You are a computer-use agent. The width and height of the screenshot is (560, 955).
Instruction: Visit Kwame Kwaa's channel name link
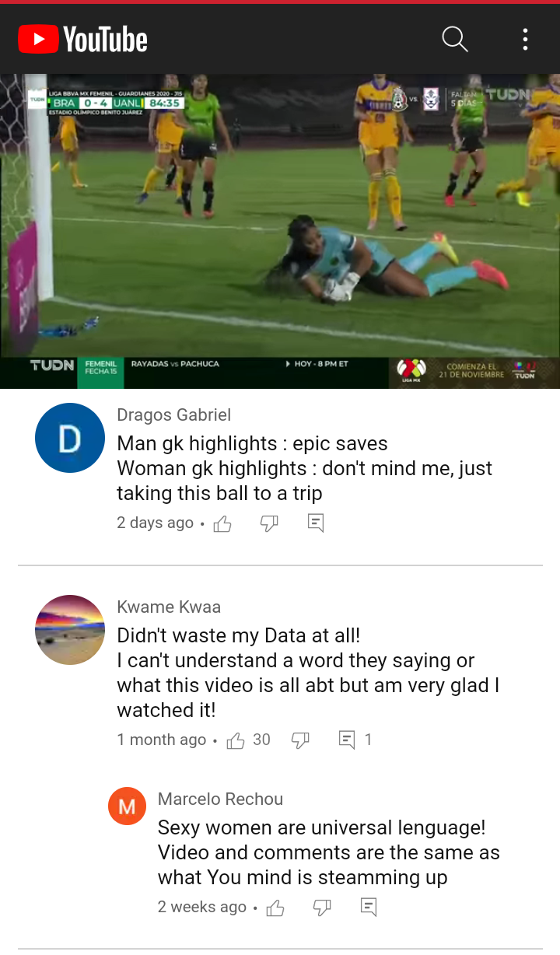[169, 607]
